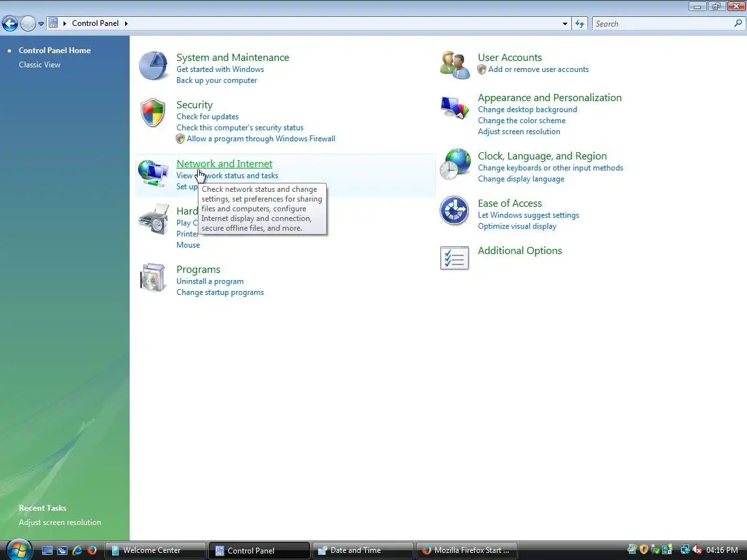Click Change keyboards or other input methods
This screenshot has height=560, width=747.
551,168
